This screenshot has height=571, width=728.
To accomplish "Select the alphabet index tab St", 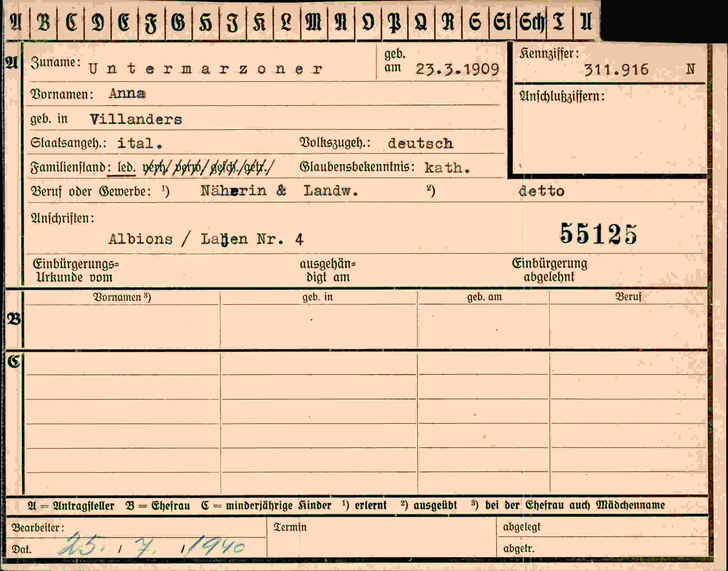I will click(x=502, y=22).
